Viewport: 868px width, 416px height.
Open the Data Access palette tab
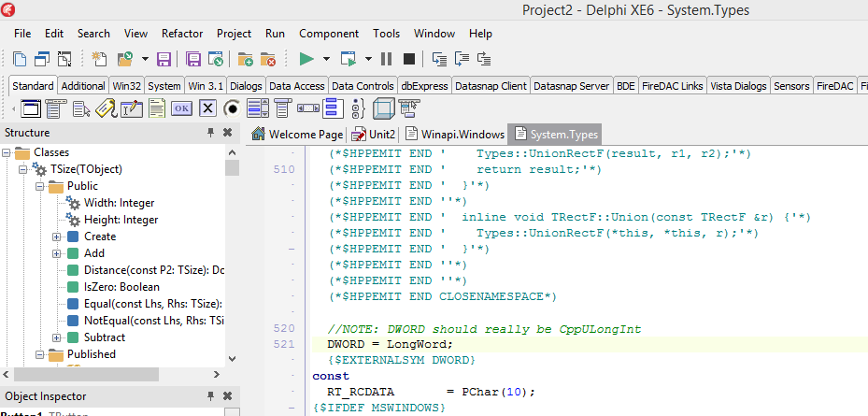tap(296, 86)
